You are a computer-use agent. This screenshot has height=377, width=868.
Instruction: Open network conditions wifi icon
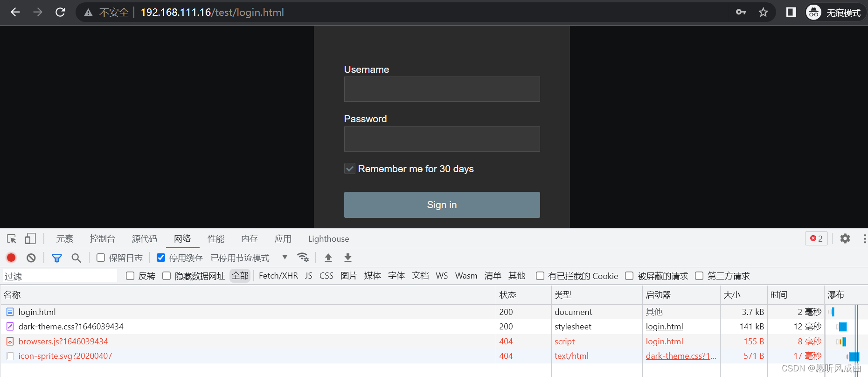(x=303, y=258)
